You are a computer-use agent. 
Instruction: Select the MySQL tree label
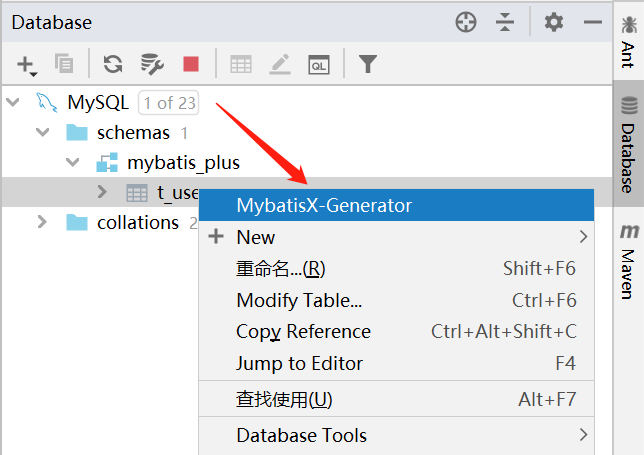point(98,103)
